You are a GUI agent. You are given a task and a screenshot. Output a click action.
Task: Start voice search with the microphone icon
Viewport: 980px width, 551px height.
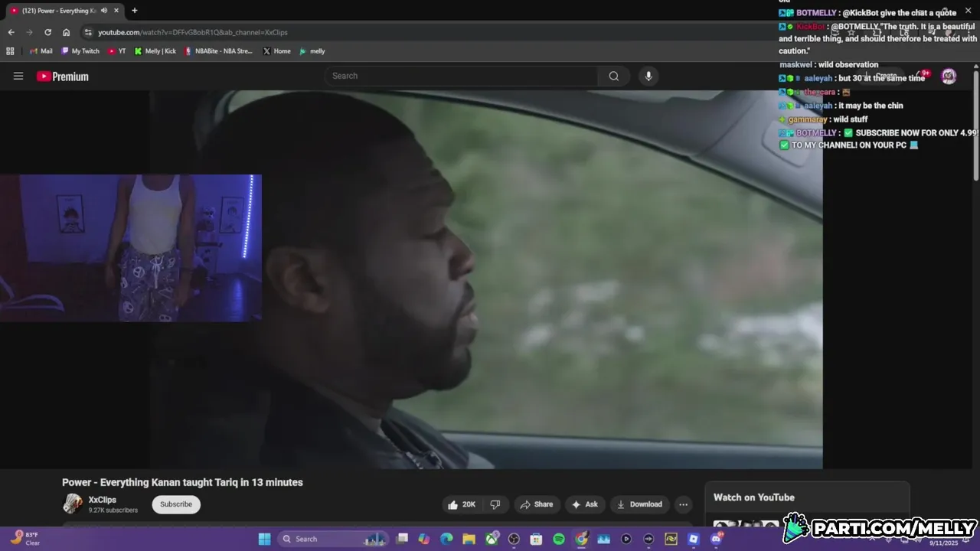click(x=648, y=76)
